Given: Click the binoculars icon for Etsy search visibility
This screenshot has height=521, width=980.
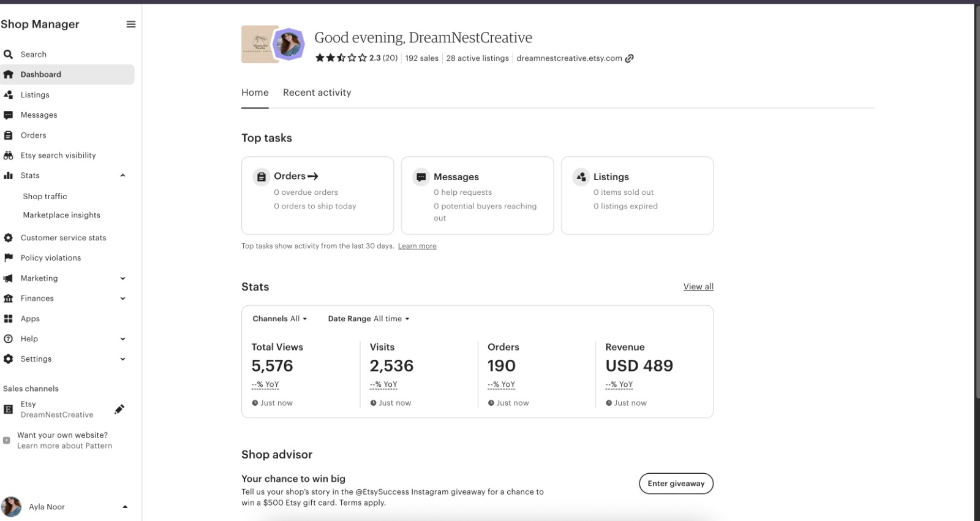Looking at the screenshot, I should (8, 155).
